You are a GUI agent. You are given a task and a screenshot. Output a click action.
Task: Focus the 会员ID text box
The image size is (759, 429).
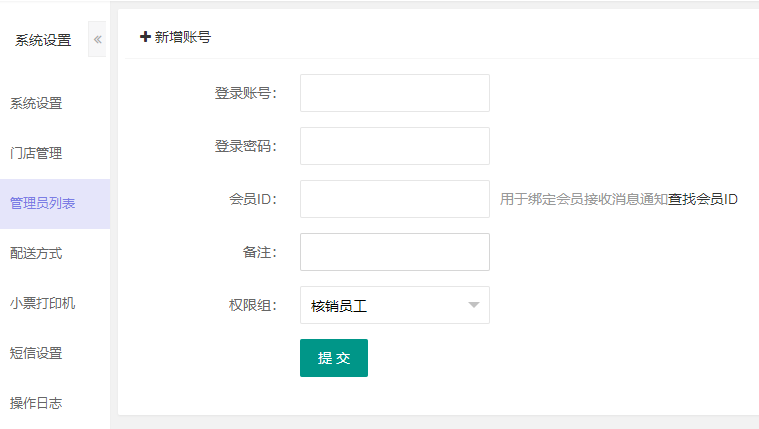coord(394,199)
